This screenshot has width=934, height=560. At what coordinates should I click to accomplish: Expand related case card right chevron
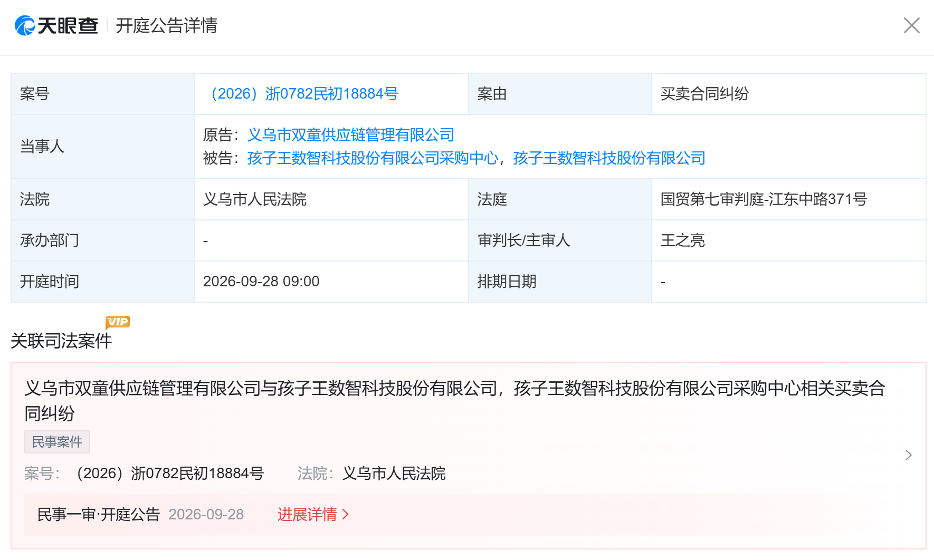click(x=908, y=455)
